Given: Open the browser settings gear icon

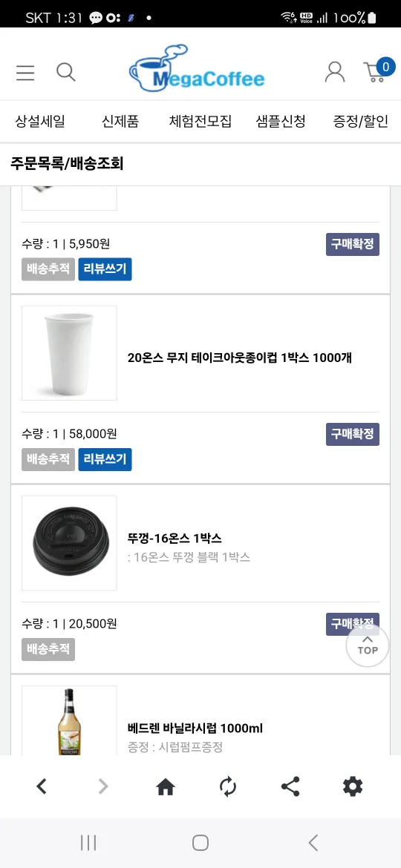Looking at the screenshot, I should click(352, 786).
